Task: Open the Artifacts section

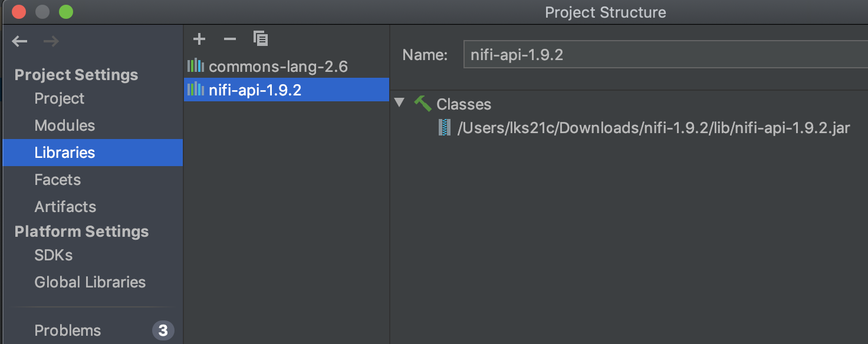Action: [x=65, y=207]
